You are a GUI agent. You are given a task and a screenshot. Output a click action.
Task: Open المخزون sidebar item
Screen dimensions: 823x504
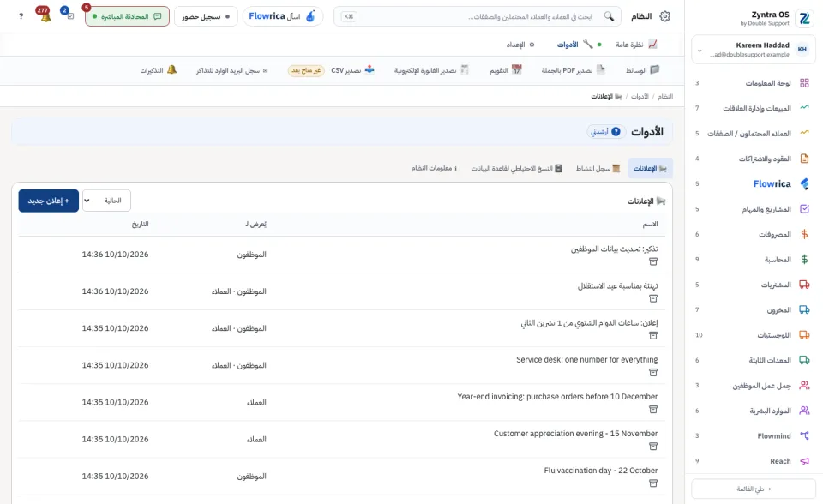pos(754,309)
